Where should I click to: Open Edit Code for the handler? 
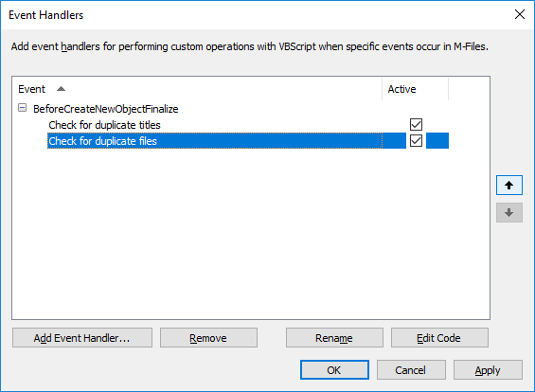tap(439, 338)
